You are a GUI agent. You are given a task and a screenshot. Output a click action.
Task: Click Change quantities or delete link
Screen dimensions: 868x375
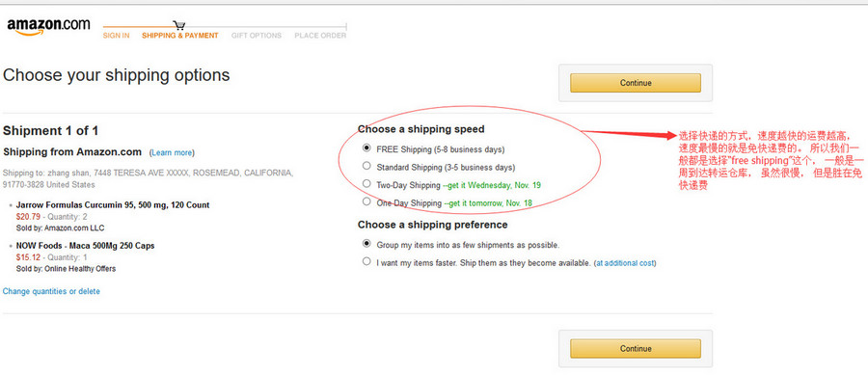51,291
